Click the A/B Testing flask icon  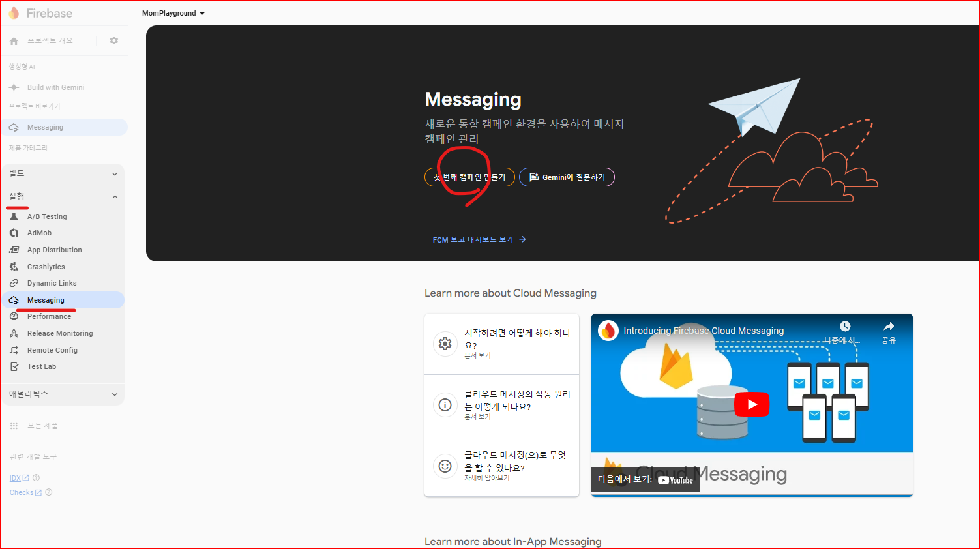point(14,216)
